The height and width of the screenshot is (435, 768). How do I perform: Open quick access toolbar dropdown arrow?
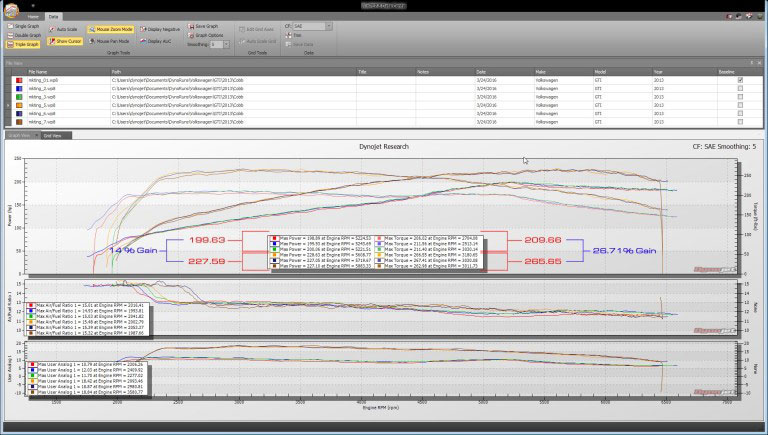pyautogui.click(x=33, y=5)
